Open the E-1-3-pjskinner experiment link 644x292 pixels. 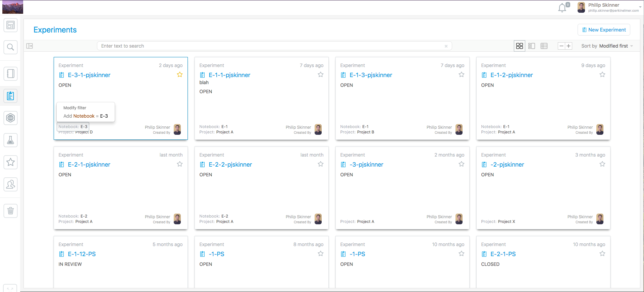[x=371, y=75]
